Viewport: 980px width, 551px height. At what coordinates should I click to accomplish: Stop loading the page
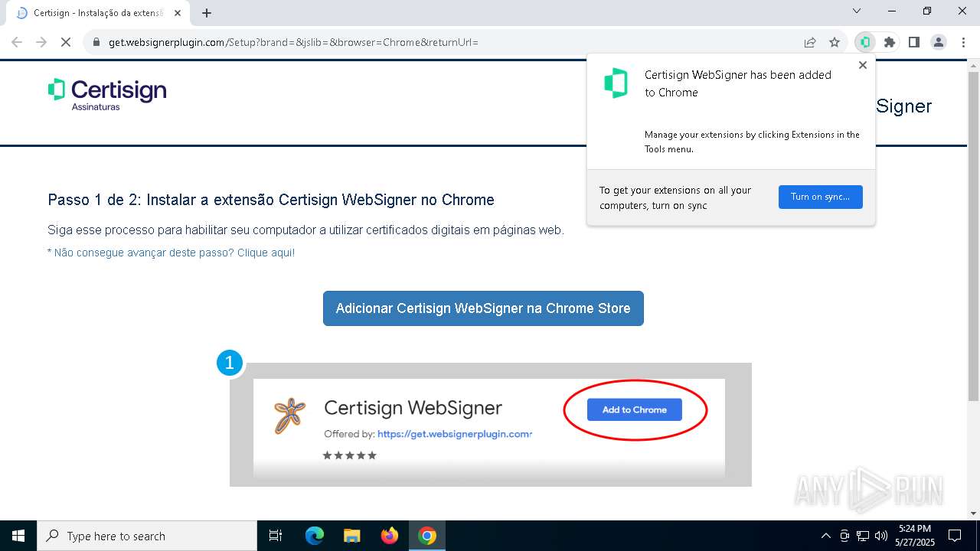(66, 42)
